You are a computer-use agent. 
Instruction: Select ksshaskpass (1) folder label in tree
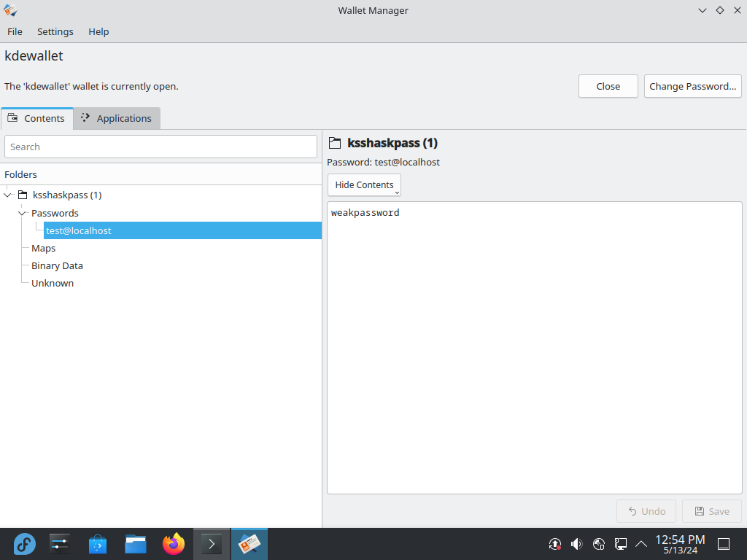67,195
